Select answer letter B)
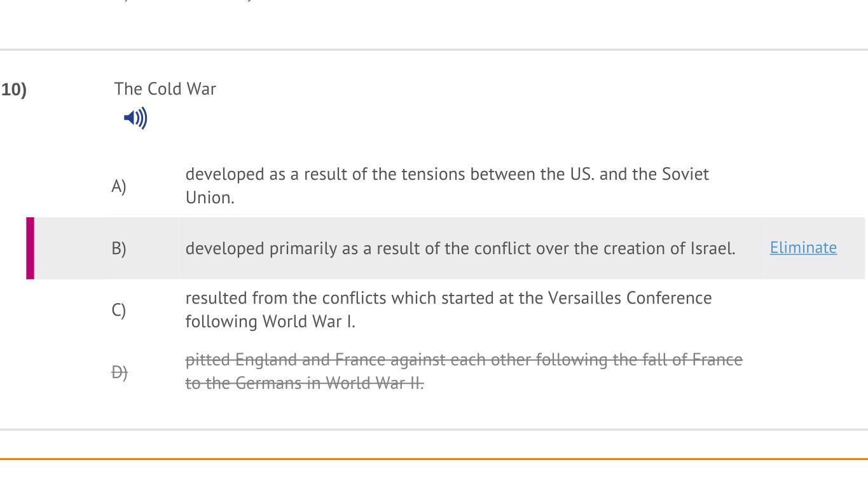Image resolution: width=868 pixels, height=488 pixels. pos(119,248)
